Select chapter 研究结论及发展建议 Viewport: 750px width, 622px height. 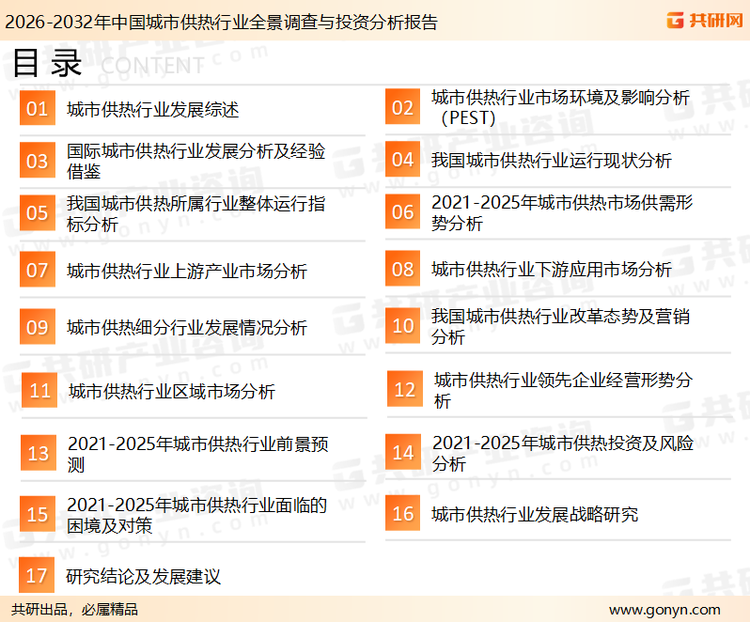pyautogui.click(x=143, y=576)
